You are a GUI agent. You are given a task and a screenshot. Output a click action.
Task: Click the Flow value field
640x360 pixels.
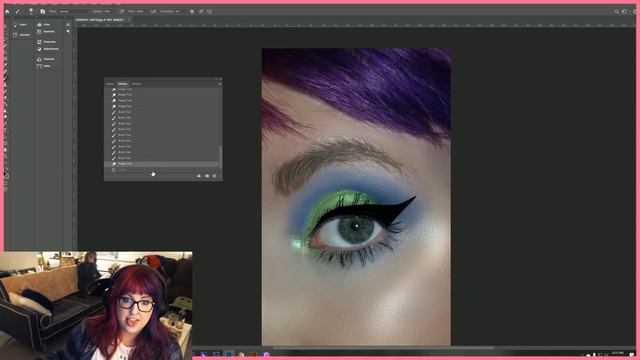(140, 11)
